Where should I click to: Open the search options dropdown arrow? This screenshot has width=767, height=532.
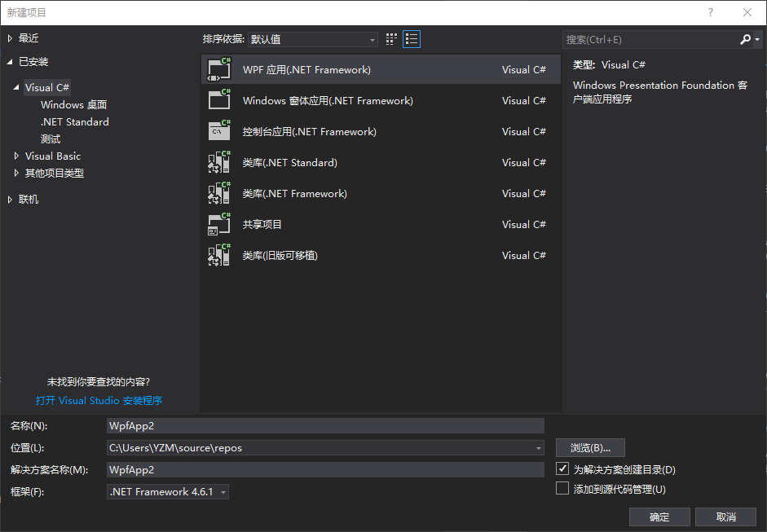pos(757,40)
